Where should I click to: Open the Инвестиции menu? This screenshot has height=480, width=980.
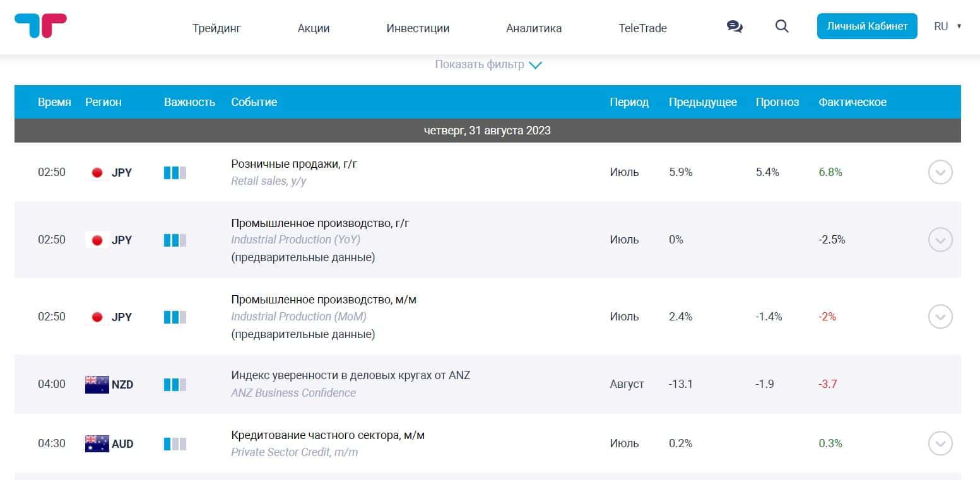click(x=418, y=28)
